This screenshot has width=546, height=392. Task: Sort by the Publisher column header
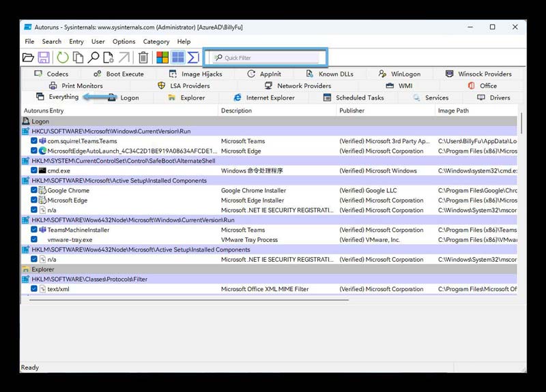386,110
